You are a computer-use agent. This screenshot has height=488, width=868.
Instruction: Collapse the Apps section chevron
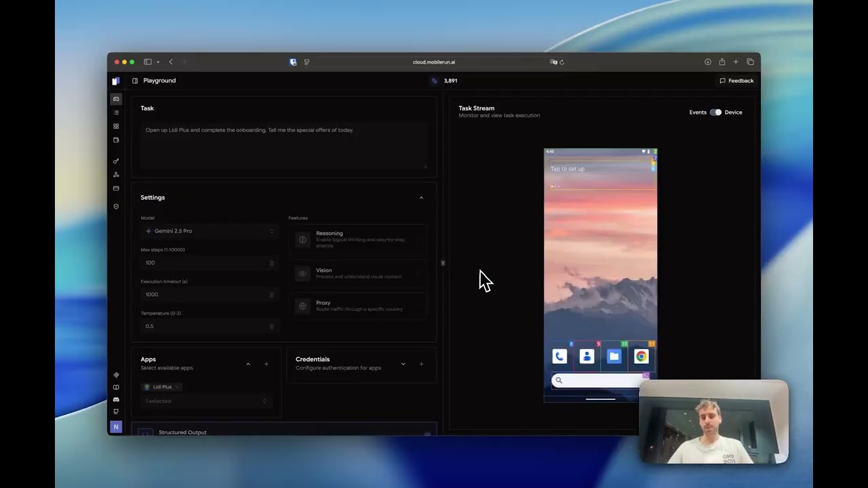(x=248, y=364)
